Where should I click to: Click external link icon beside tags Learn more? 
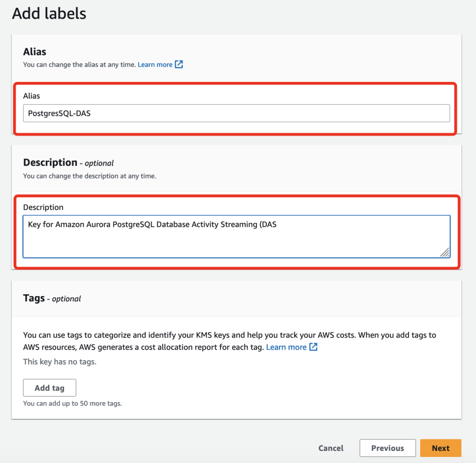[x=313, y=347]
